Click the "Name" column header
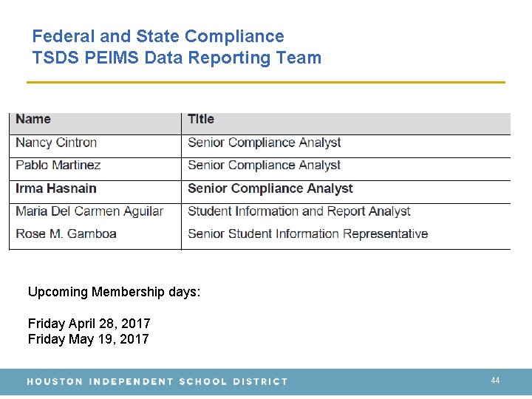This screenshot has height=399, width=532. 33,119
